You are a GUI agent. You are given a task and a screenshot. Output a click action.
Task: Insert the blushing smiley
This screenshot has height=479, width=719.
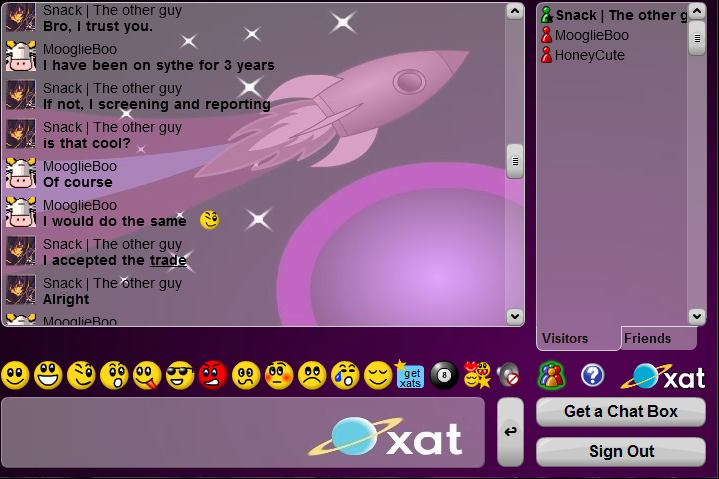pyautogui.click(x=279, y=375)
